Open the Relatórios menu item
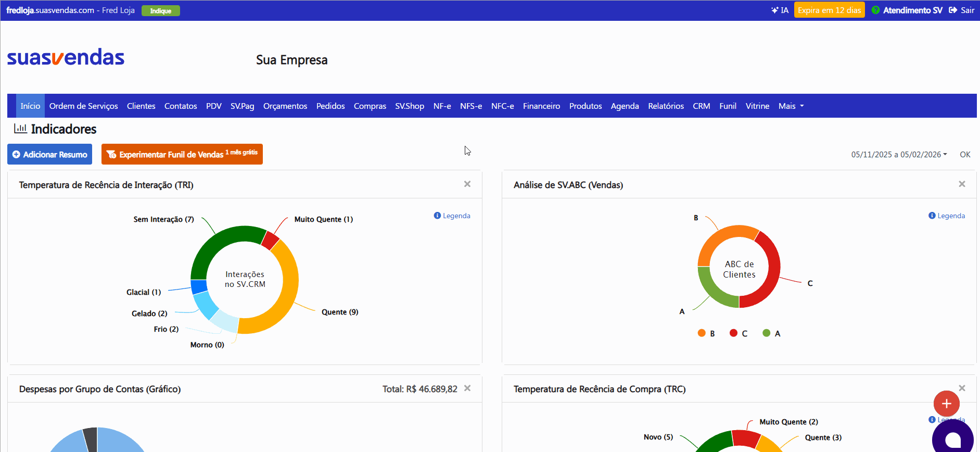 pyautogui.click(x=666, y=106)
